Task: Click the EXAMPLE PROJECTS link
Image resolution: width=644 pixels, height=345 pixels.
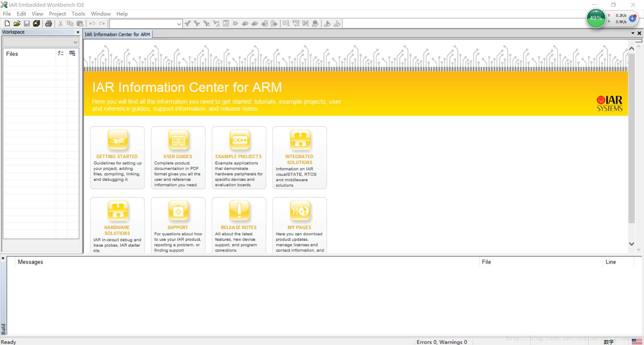Action: click(238, 157)
